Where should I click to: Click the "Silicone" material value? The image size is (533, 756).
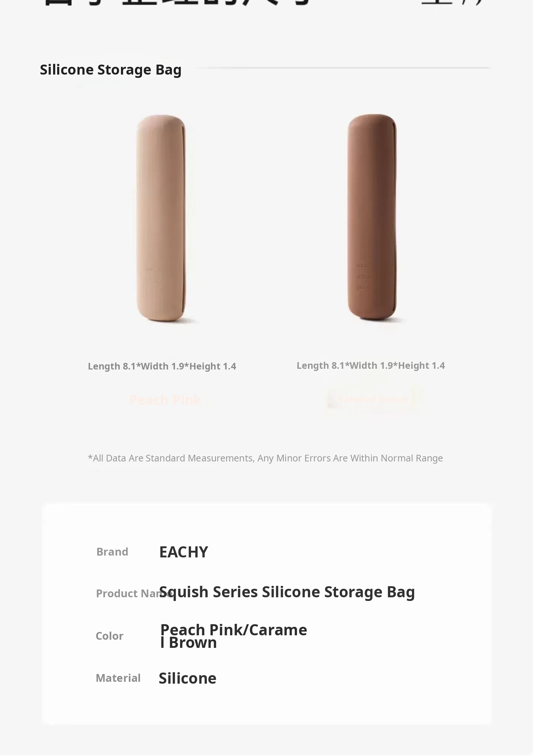tap(187, 678)
